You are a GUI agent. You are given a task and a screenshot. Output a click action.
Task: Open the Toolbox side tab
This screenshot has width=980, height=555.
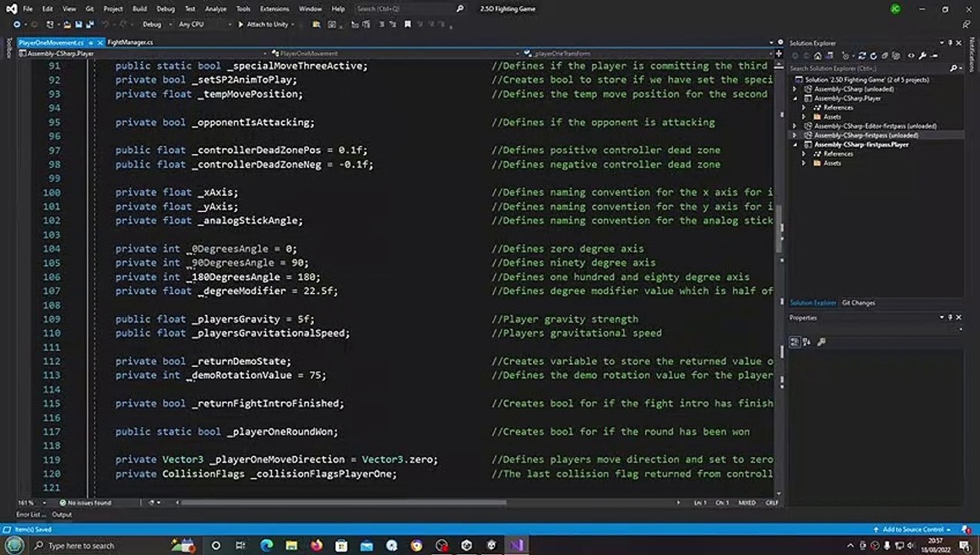tap(8, 48)
